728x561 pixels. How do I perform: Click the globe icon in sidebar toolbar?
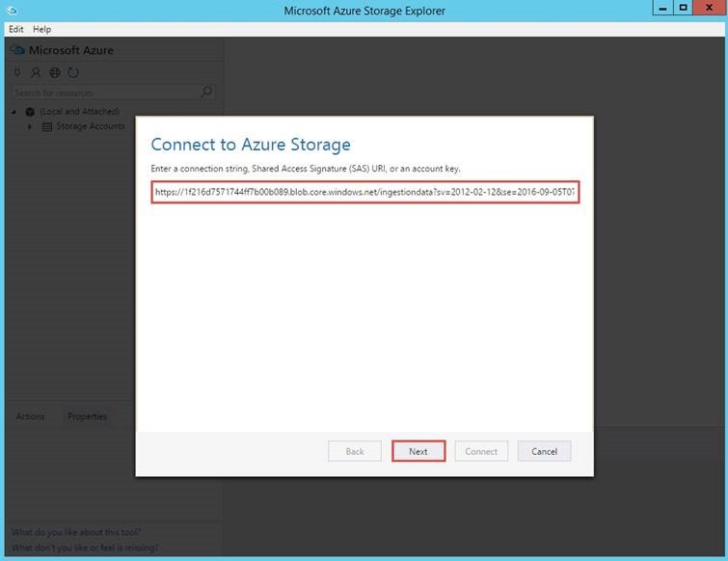point(55,72)
